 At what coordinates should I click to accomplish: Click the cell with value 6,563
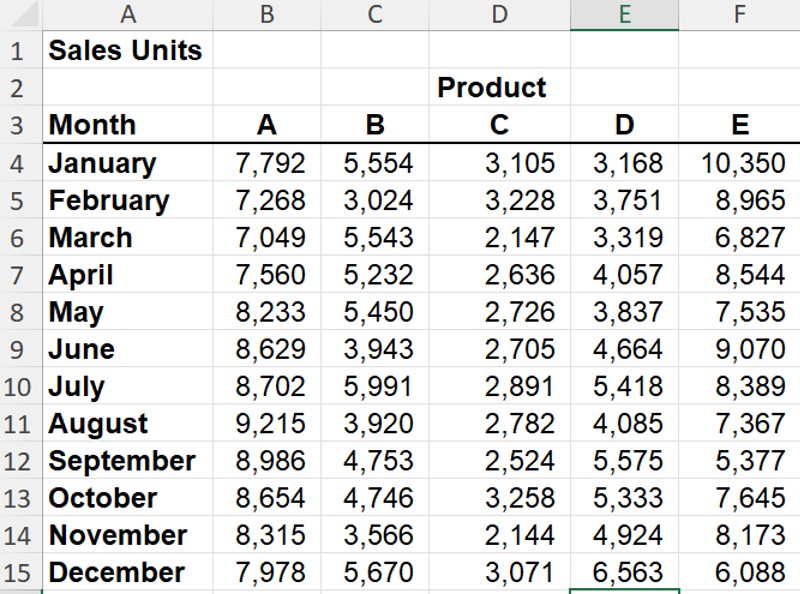pyautogui.click(x=624, y=572)
